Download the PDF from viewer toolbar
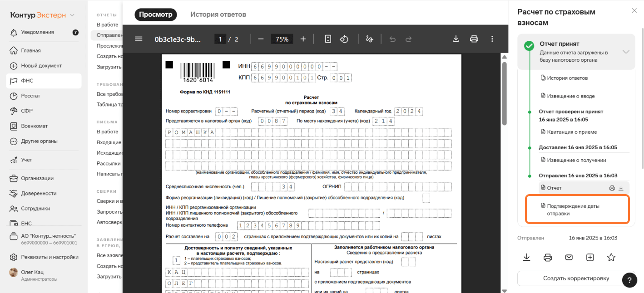Screen dimensions: 644x293 [x=456, y=39]
